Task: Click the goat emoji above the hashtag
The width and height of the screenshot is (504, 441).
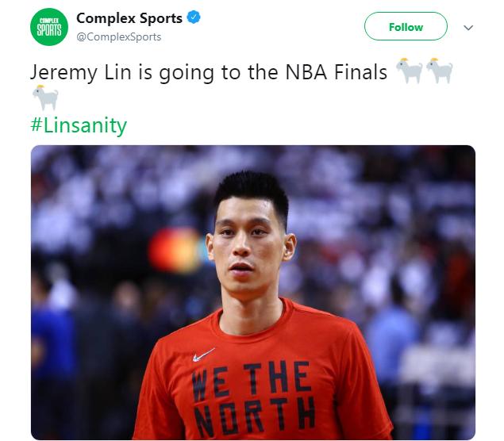Action: click(x=45, y=98)
